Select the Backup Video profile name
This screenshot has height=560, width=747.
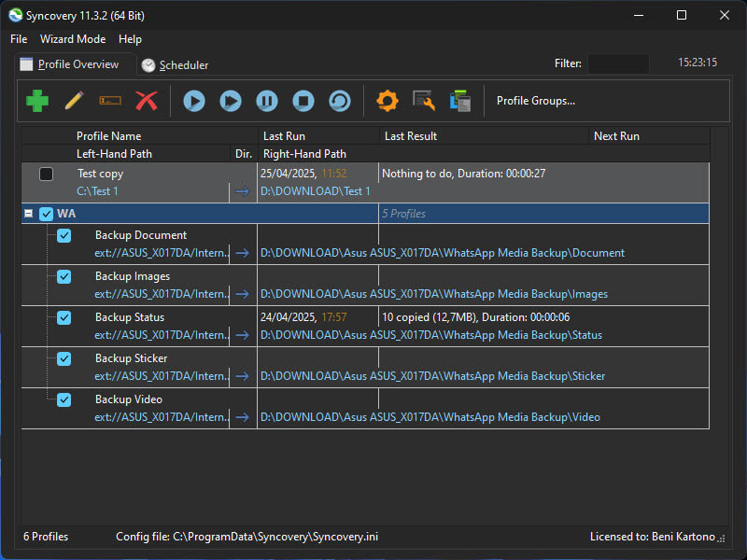point(129,399)
